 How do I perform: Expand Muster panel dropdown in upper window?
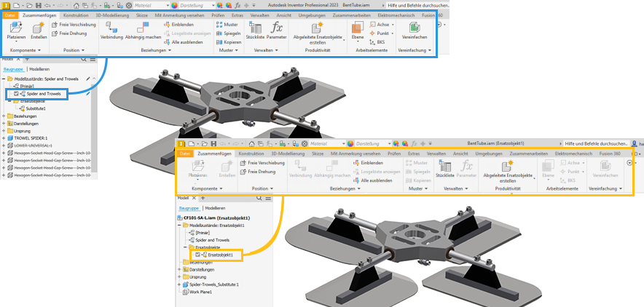pyautogui.click(x=228, y=50)
